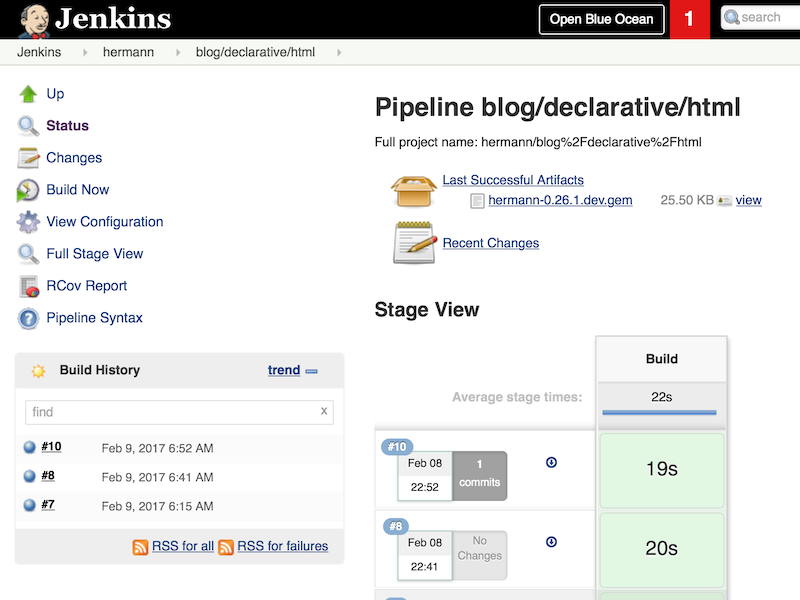Image resolution: width=800 pixels, height=600 pixels.
Task: Expand the hermann breadcrumb arrow
Action: 176,52
